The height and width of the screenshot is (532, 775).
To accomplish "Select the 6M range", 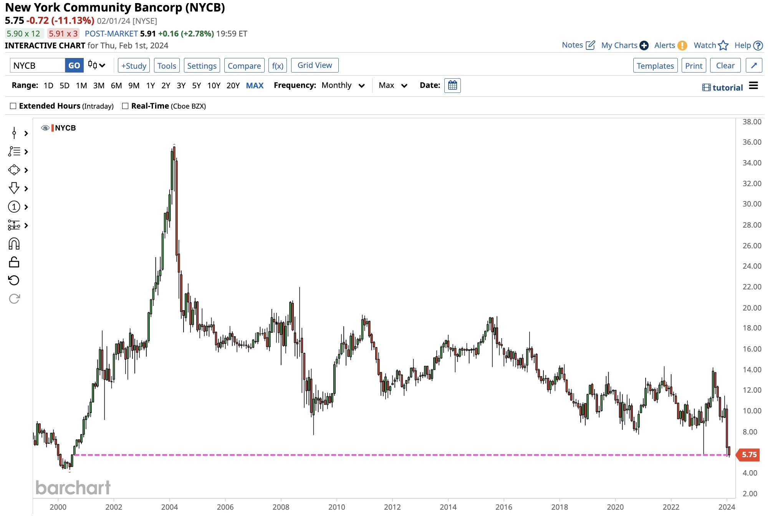I will (116, 85).
